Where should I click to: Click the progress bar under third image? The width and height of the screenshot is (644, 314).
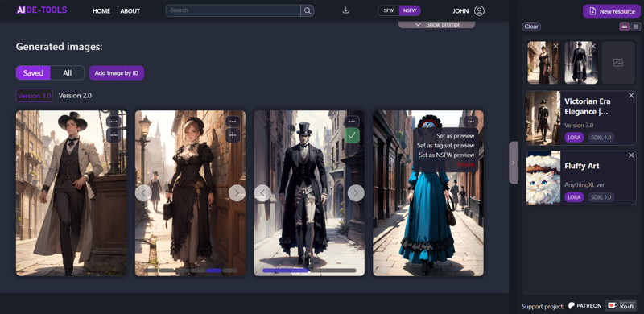pos(309,271)
